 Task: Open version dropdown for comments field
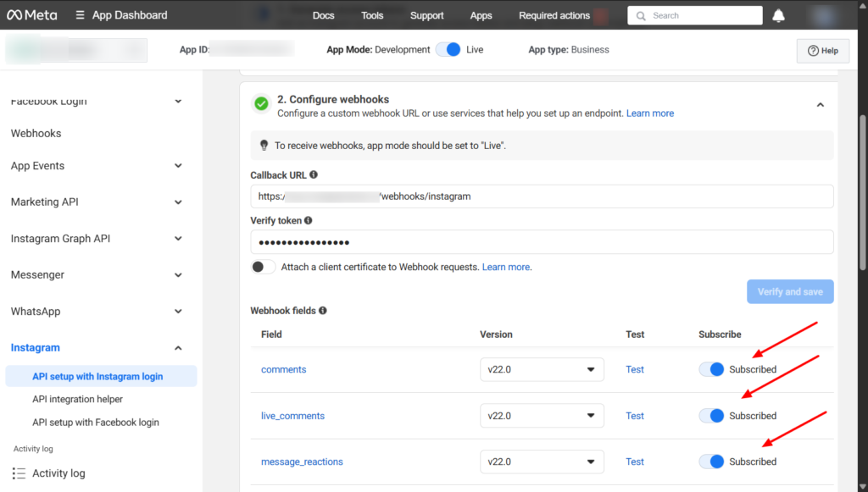coord(542,369)
